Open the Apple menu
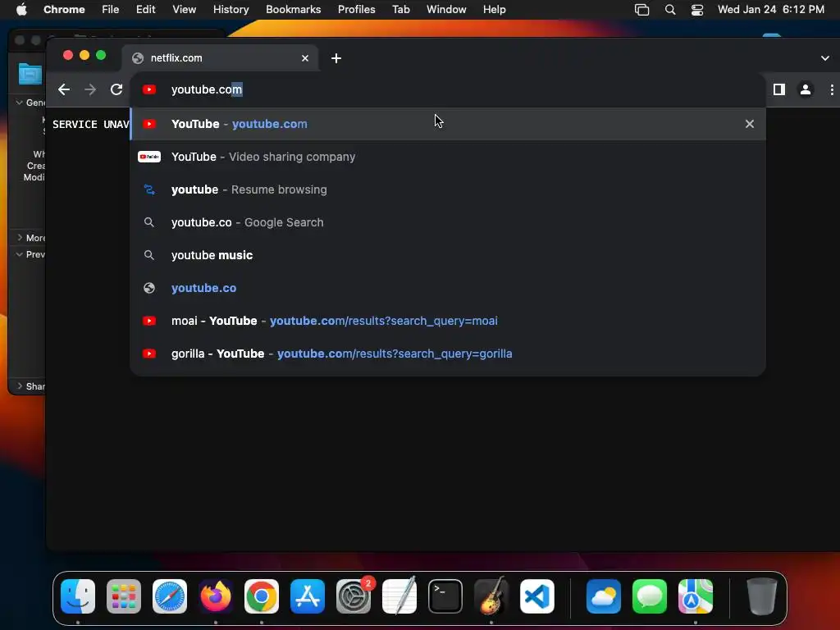Viewport: 840px width, 630px height. [x=21, y=9]
